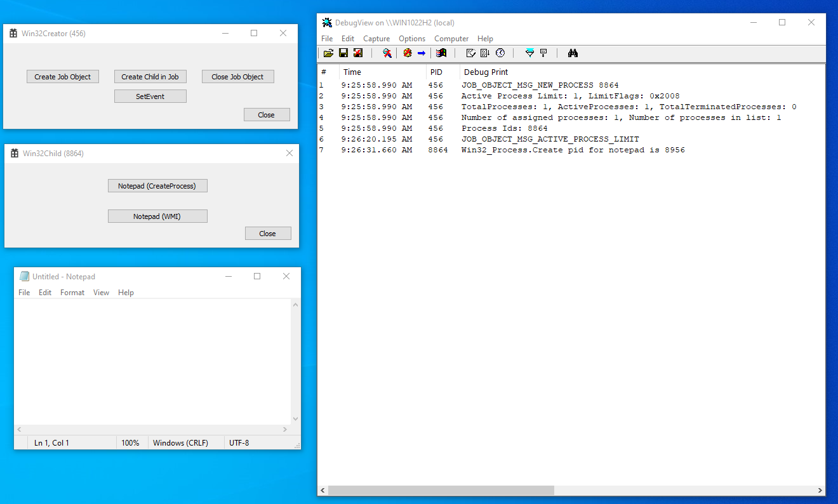Screen dimensions: 838x504
Task: Click the UTF-8 encoding in Notepad status bar
Action: click(239, 443)
